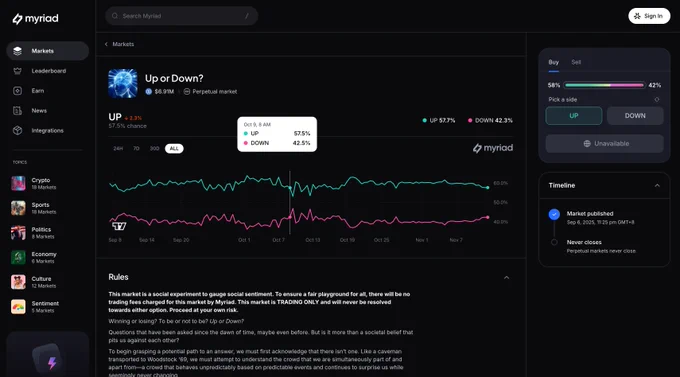Go back using the Markets chevron

[x=106, y=44]
